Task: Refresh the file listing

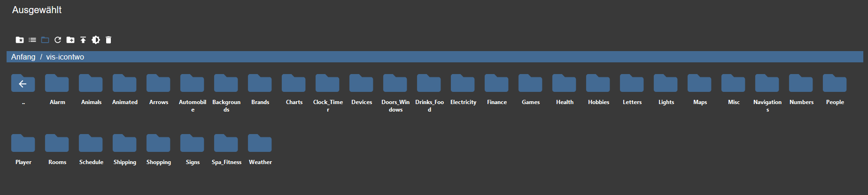Action: click(58, 40)
